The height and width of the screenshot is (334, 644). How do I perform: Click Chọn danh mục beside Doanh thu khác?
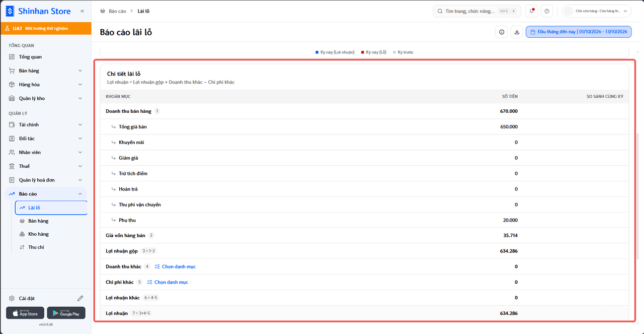[x=175, y=266]
